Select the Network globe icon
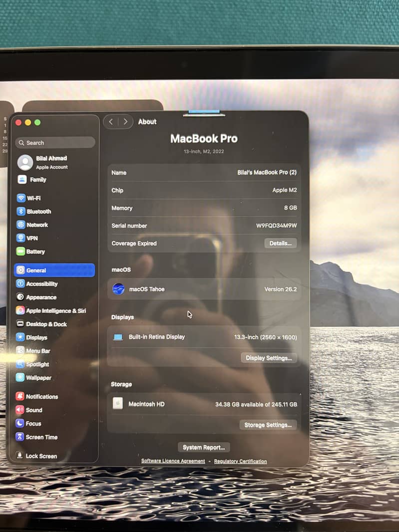 pos(21,225)
